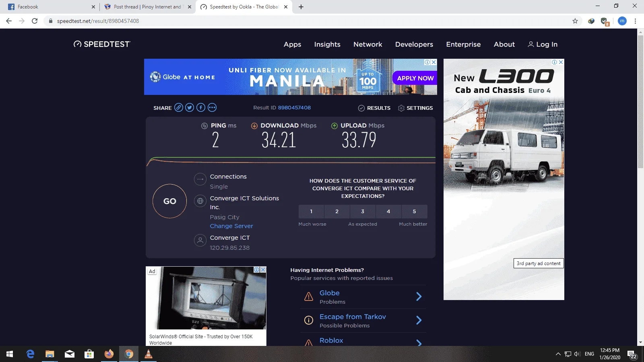Open the Network menu
644x362 pixels.
pyautogui.click(x=368, y=45)
